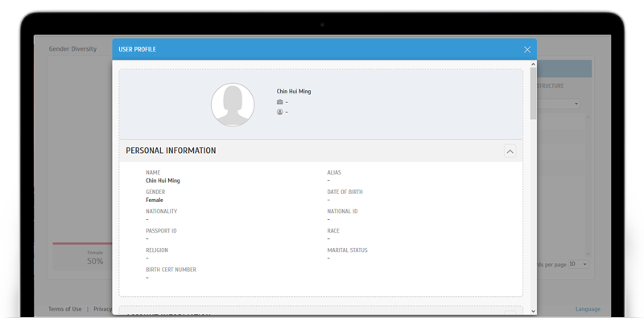
Task: Click the dialog scrollbar down arrow
Action: [x=533, y=311]
